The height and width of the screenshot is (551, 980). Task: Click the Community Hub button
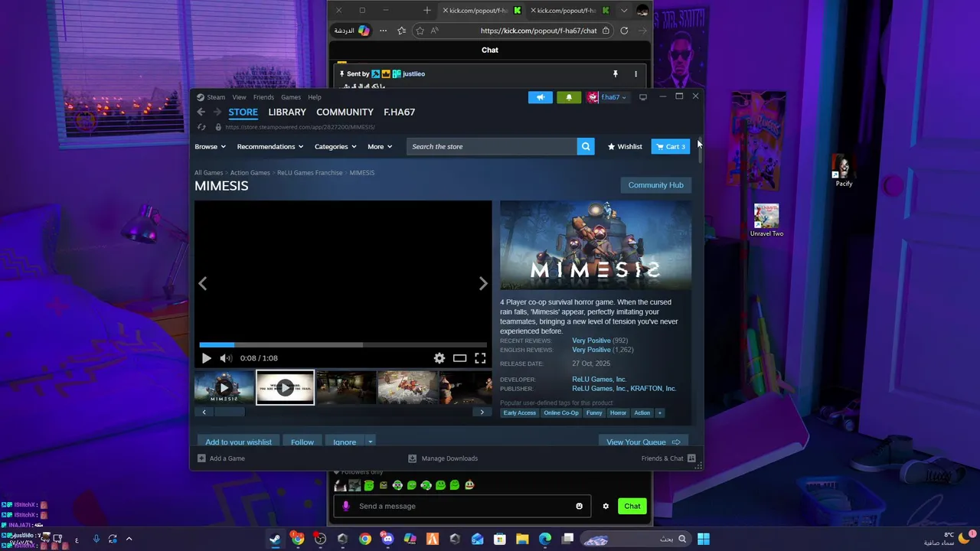[x=655, y=185]
